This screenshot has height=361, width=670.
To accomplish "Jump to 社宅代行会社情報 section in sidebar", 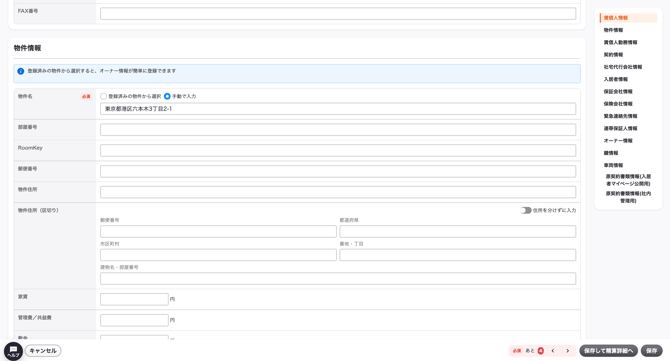I will coord(623,67).
